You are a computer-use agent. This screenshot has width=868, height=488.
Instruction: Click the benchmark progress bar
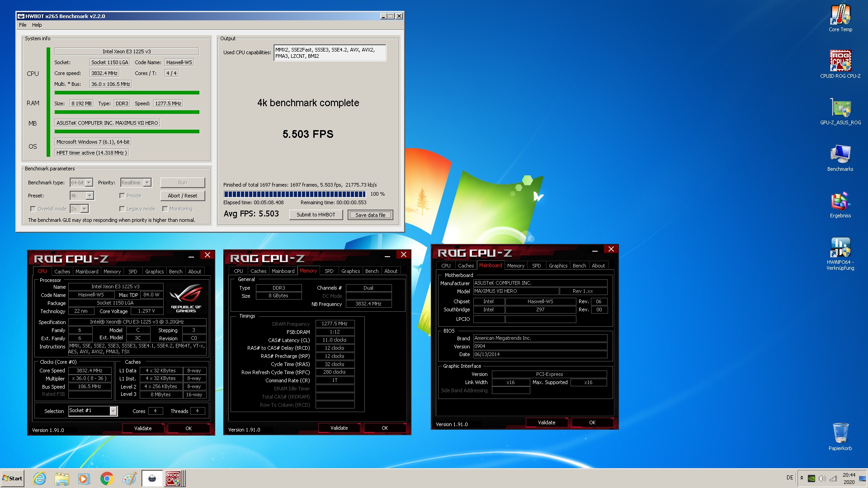[x=294, y=194]
